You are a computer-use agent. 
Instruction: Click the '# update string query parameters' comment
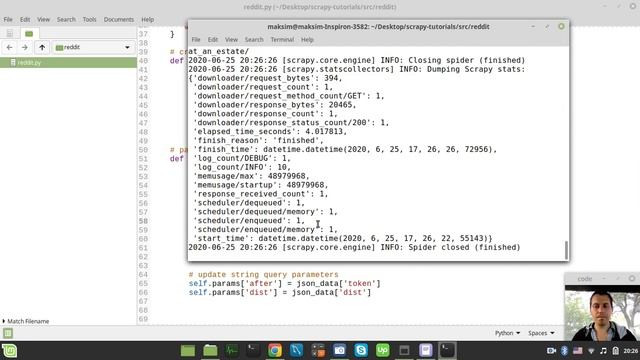pyautogui.click(x=264, y=274)
